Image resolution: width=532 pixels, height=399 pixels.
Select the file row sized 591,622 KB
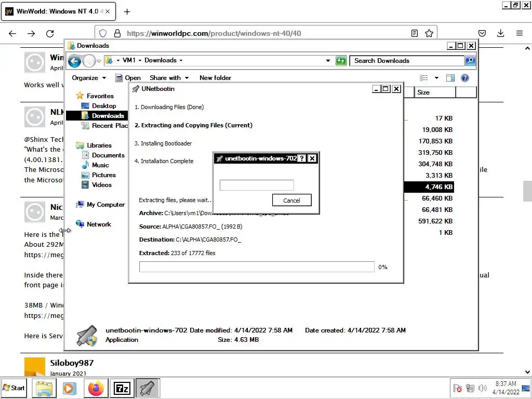429,221
